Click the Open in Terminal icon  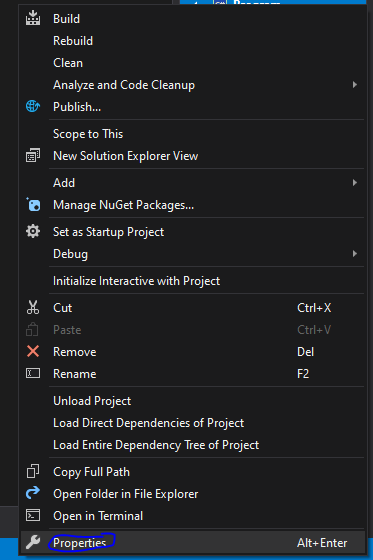(x=33, y=515)
